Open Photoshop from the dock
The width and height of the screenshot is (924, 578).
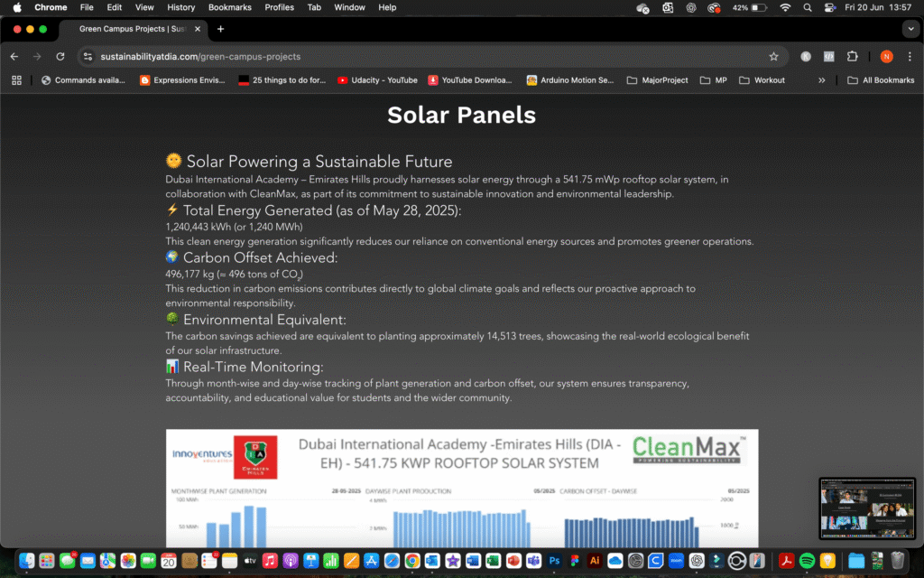coord(554,561)
